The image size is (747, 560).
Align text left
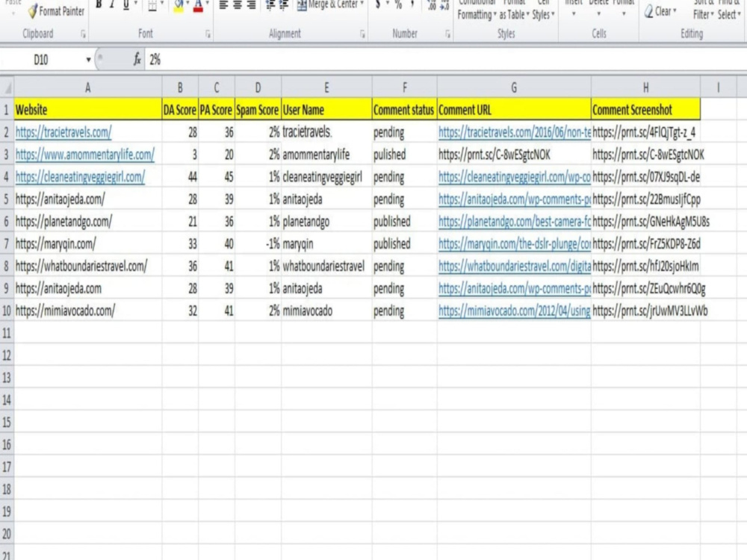[x=223, y=5]
